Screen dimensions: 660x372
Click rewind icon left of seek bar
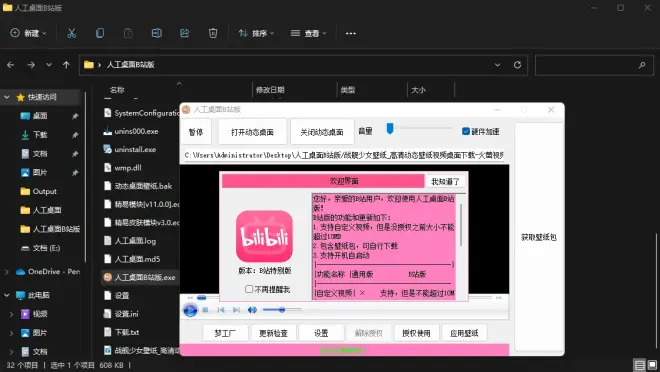point(190,298)
